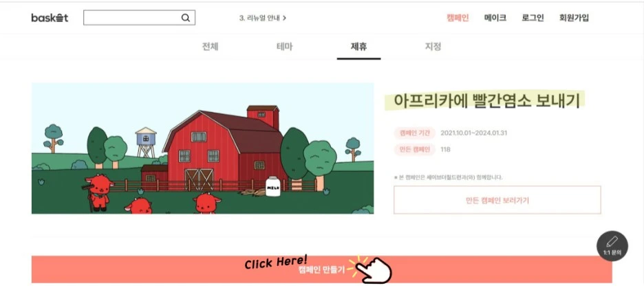Open the 메이크 menu item

click(x=495, y=18)
